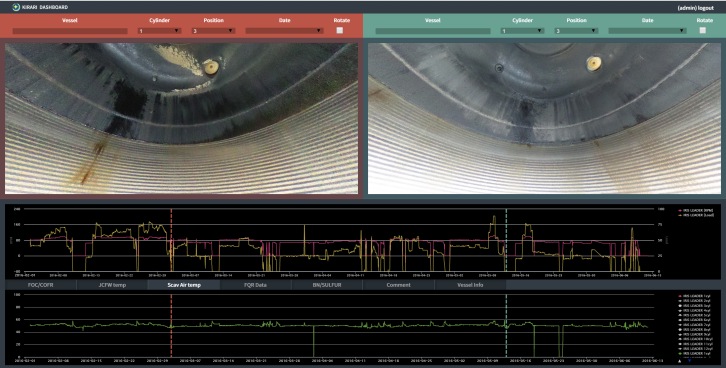Click legend page-up arrow in lower chart
The image size is (726, 368).
(x=679, y=361)
